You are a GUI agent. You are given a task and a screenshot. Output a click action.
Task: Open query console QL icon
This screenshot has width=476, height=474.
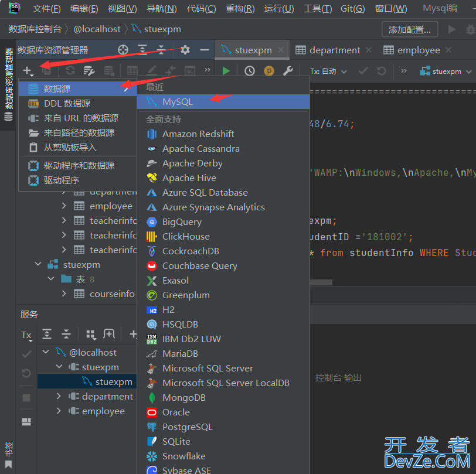coord(190,71)
